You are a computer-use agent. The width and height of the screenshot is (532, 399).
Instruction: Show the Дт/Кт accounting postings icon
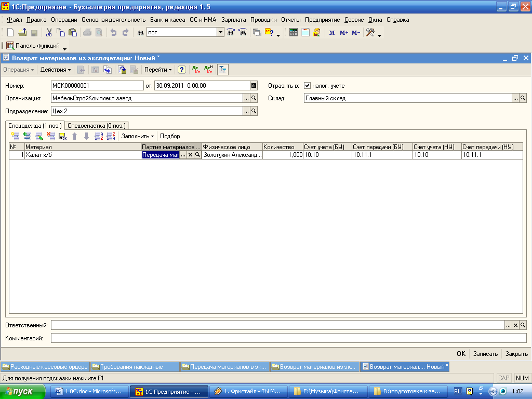(x=196, y=70)
